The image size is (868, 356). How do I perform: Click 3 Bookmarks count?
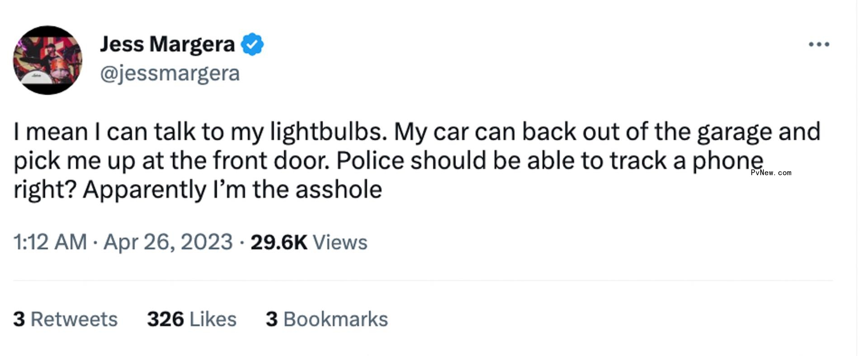click(x=326, y=319)
